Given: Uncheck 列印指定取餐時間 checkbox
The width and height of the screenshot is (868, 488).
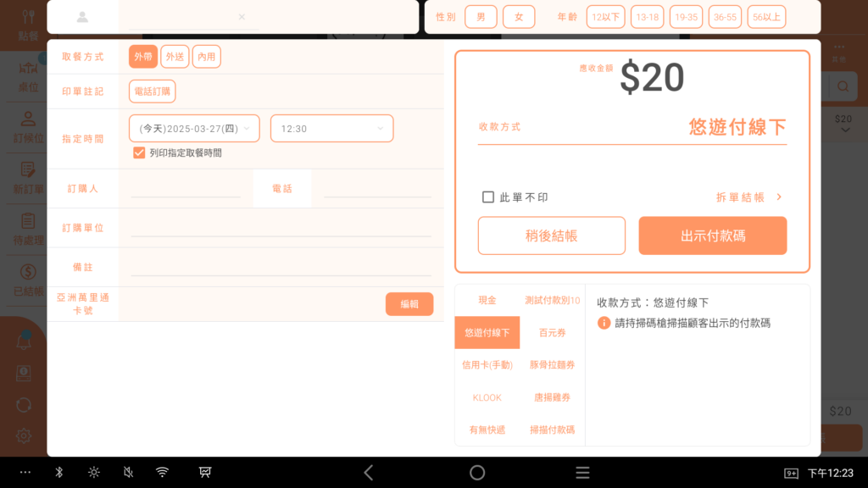Looking at the screenshot, I should 140,152.
